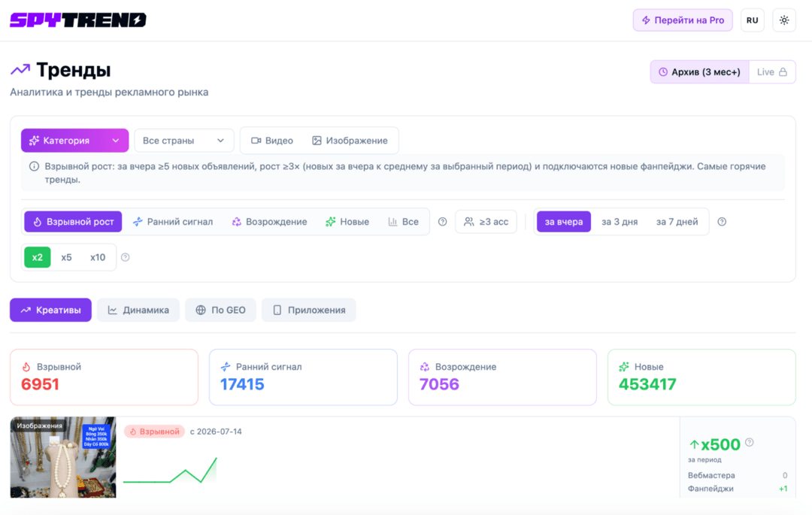Click the info icon in the explosive growth note
The image size is (812, 515).
pos(34,167)
